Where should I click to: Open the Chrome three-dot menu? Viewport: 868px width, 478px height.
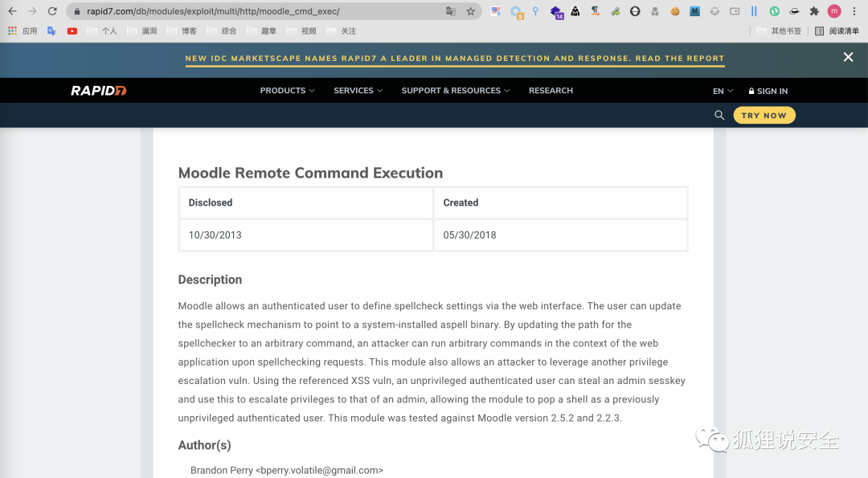coord(854,11)
